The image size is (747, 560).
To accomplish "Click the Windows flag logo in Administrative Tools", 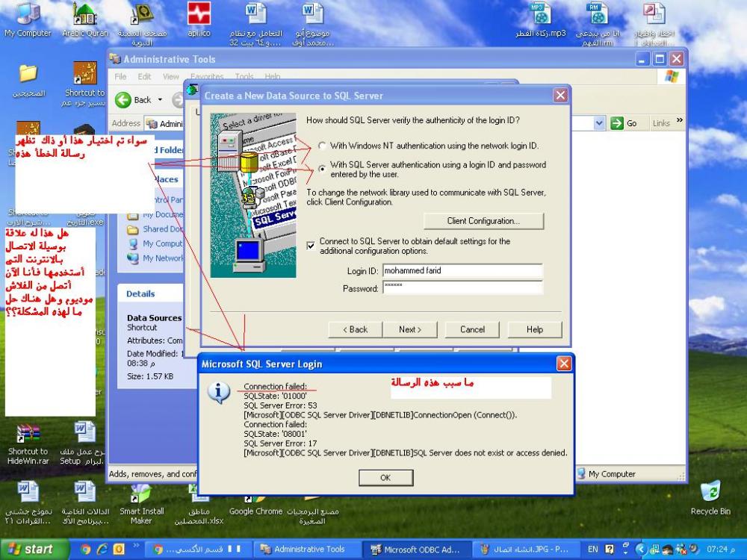I will coord(672,77).
